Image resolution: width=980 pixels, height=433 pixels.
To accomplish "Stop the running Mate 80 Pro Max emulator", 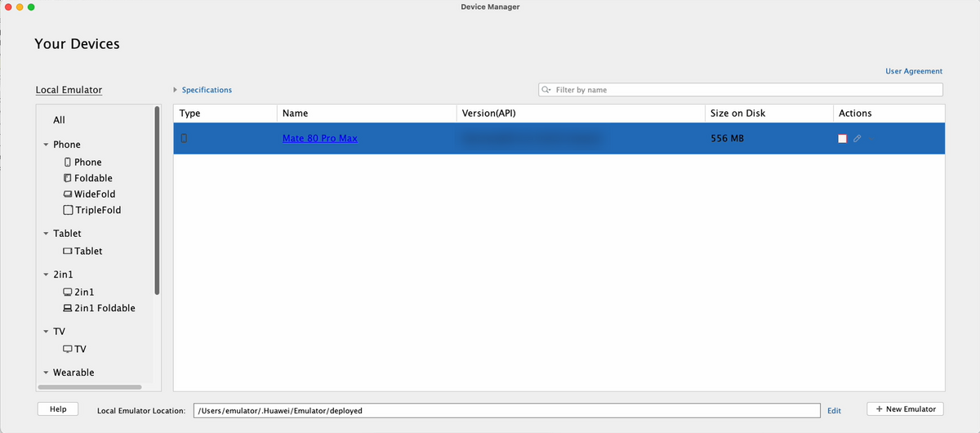I will [843, 139].
